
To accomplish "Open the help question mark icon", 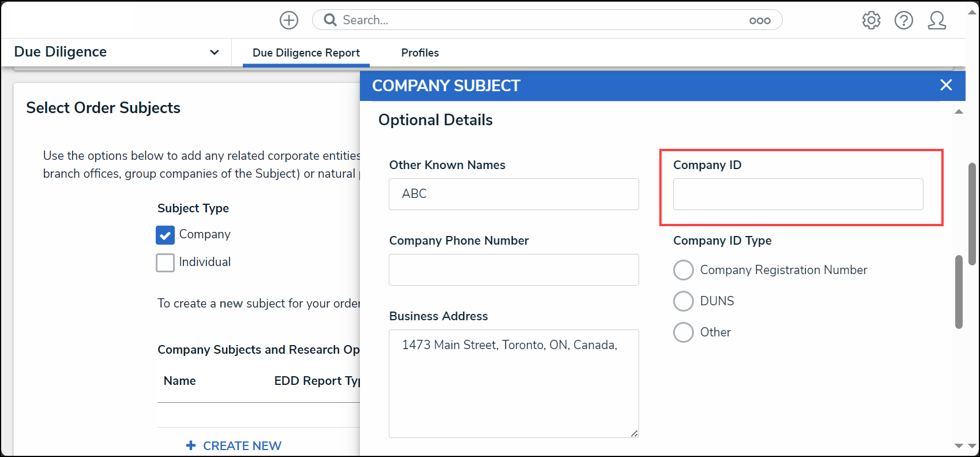I will (903, 20).
